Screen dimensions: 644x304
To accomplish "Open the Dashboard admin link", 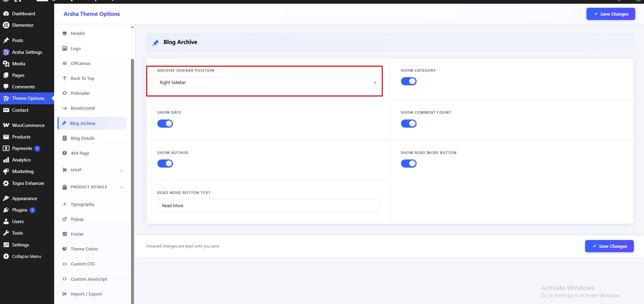I will (x=27, y=14).
